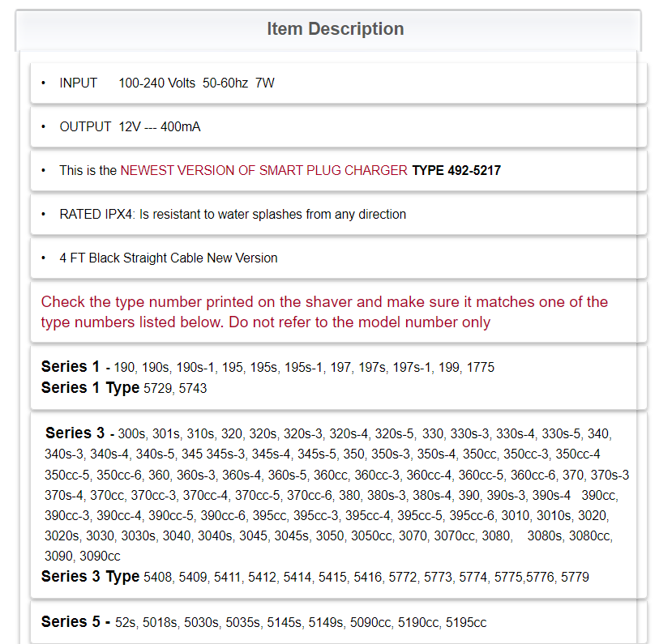The image size is (659, 644).
Task: Click the Item Description header
Action: click(x=336, y=29)
